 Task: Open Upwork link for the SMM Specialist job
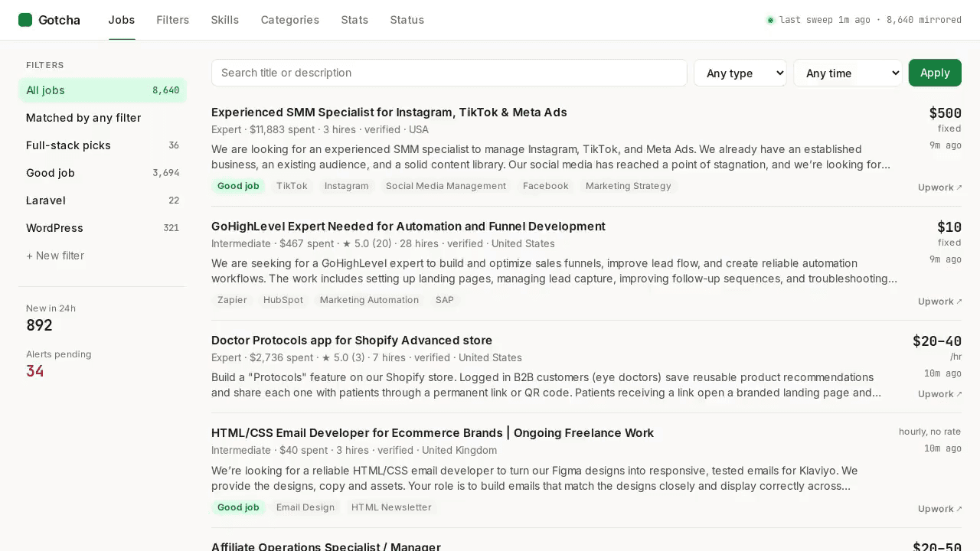tap(940, 187)
